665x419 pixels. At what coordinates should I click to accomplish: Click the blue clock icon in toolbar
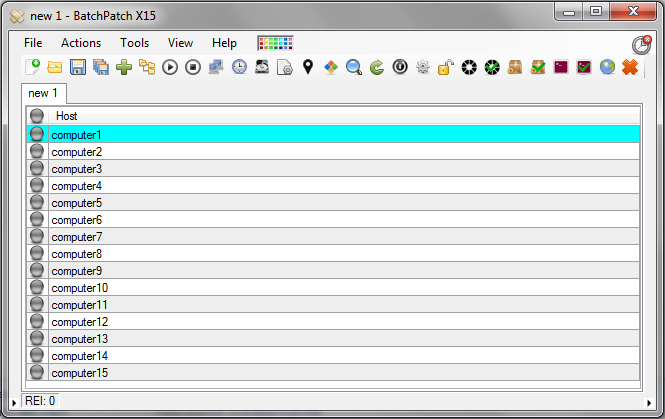coord(239,67)
